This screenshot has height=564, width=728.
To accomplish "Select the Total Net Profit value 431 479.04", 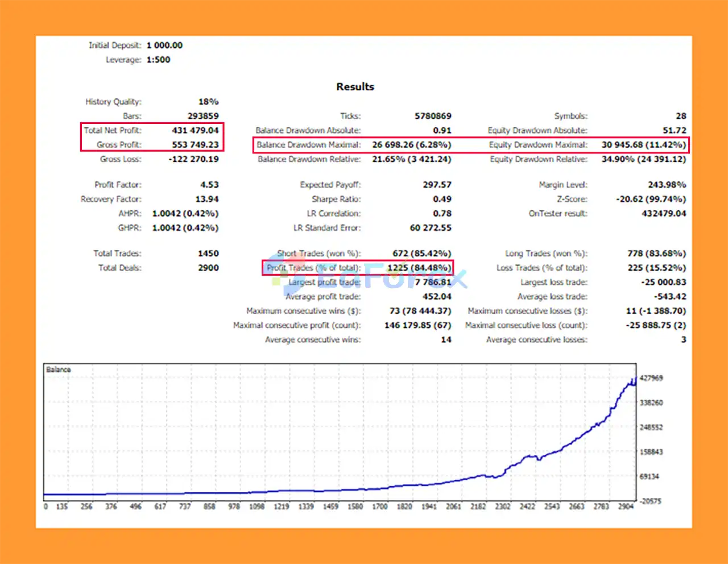I will pyautogui.click(x=195, y=130).
